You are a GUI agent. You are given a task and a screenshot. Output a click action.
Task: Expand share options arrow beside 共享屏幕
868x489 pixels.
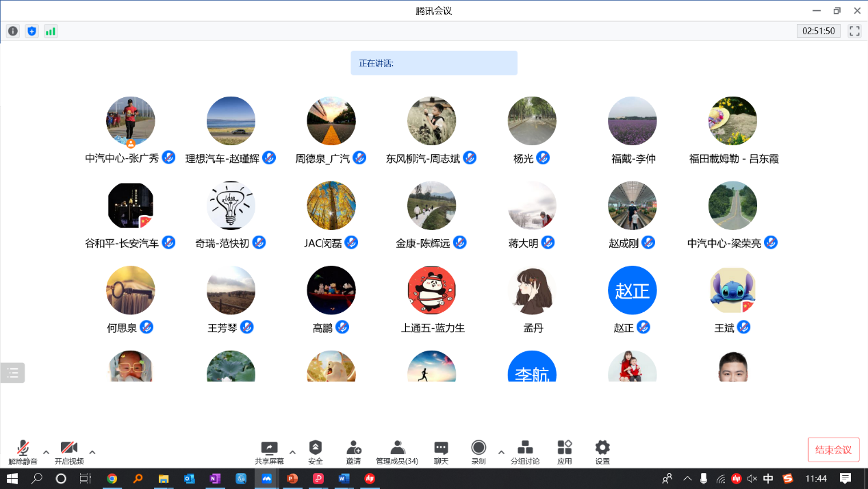click(292, 452)
